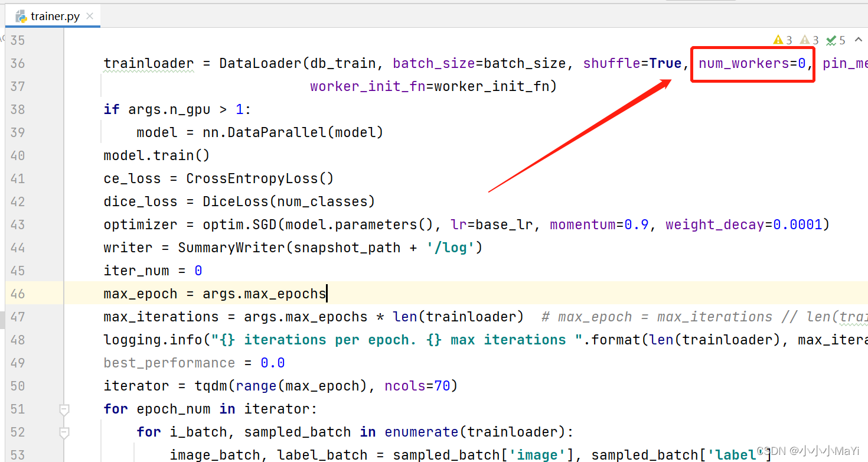Click SummaryWriter call on line 44
Image resolution: width=868 pixels, height=462 pixels.
pyautogui.click(x=231, y=248)
